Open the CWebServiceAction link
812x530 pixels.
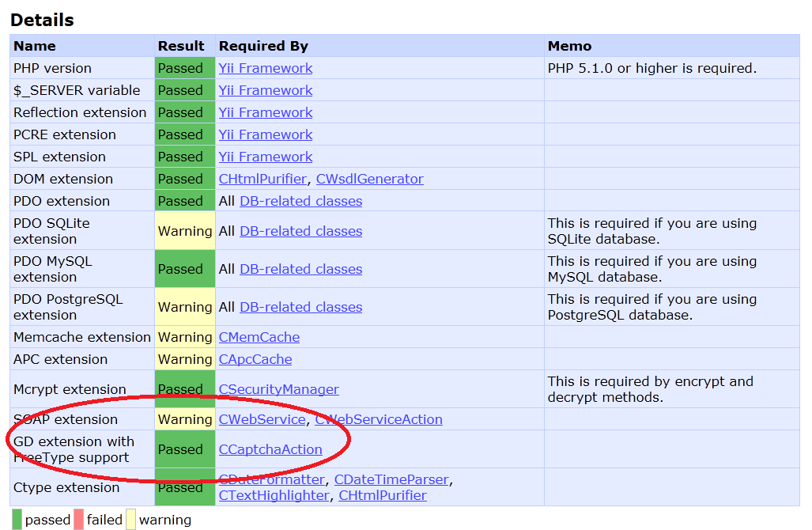point(378,419)
